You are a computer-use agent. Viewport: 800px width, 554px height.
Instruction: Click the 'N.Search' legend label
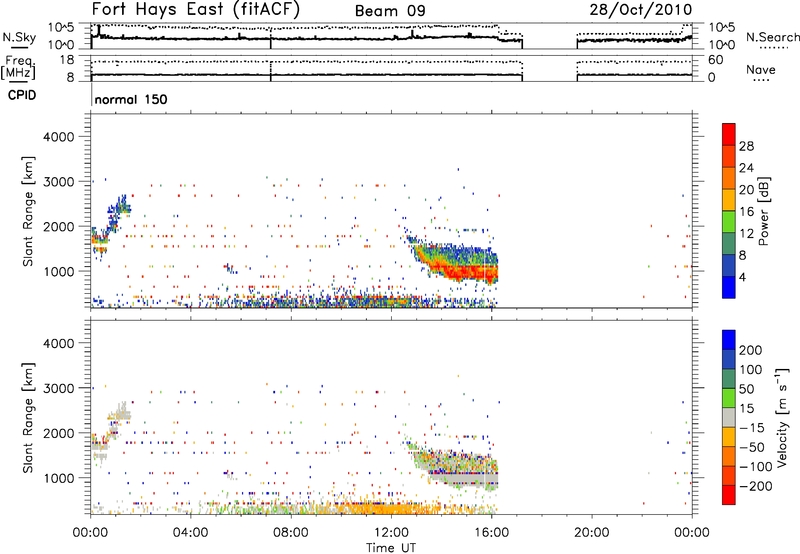tap(773, 37)
